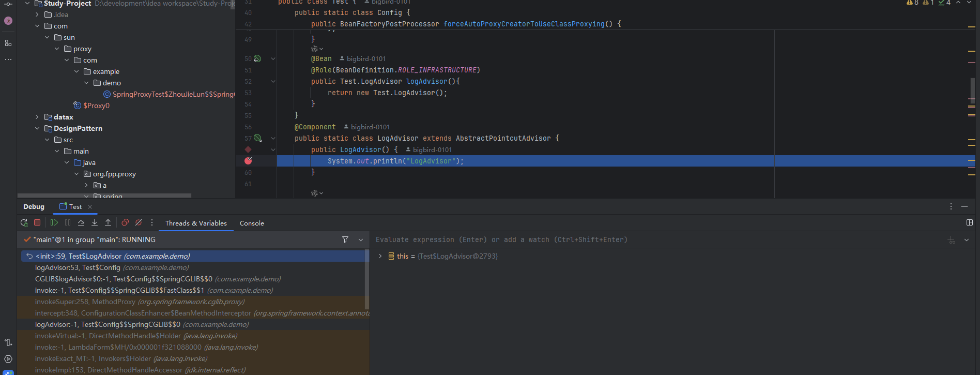Close the Test debug tab

click(x=90, y=207)
